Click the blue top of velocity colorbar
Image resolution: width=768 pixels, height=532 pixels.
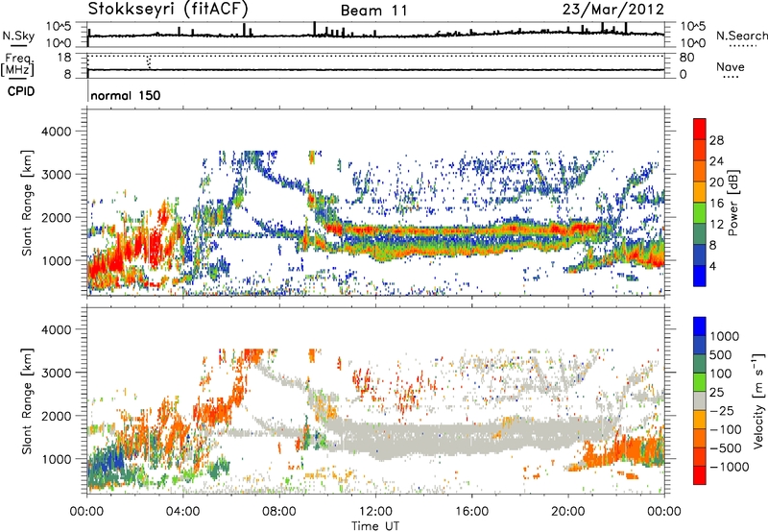pos(700,326)
